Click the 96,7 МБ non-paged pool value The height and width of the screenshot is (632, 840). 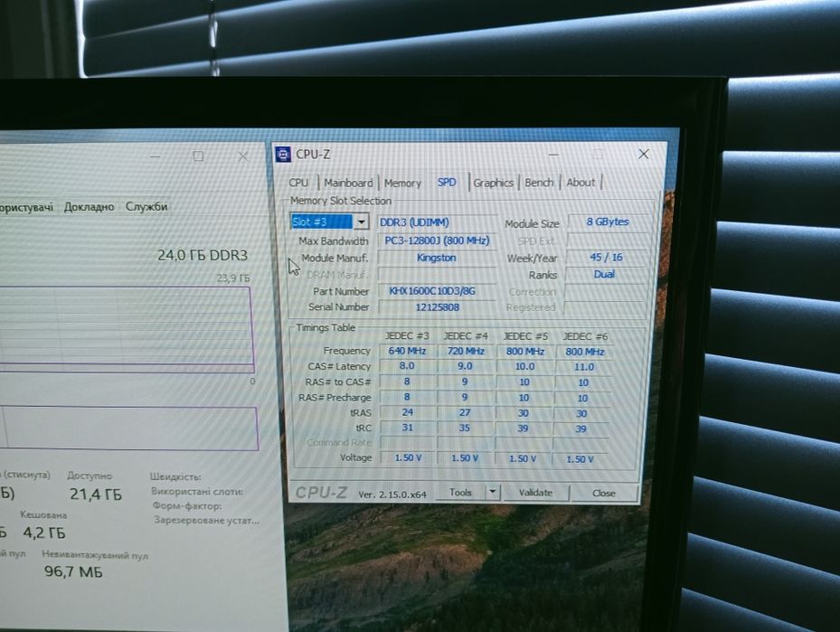click(73, 572)
